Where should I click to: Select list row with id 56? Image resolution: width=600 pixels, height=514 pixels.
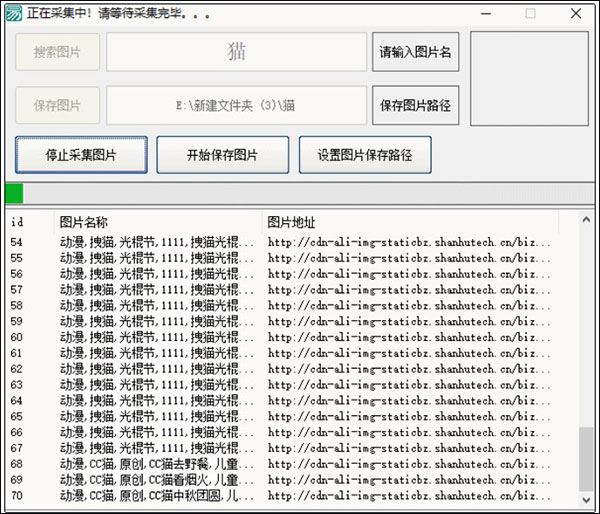click(282, 274)
